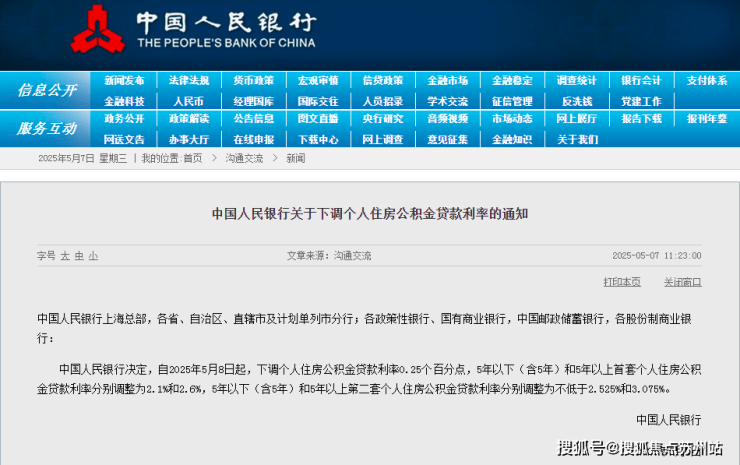Open the 关于我们 menu item
This screenshot has width=740, height=465.
pos(577,139)
